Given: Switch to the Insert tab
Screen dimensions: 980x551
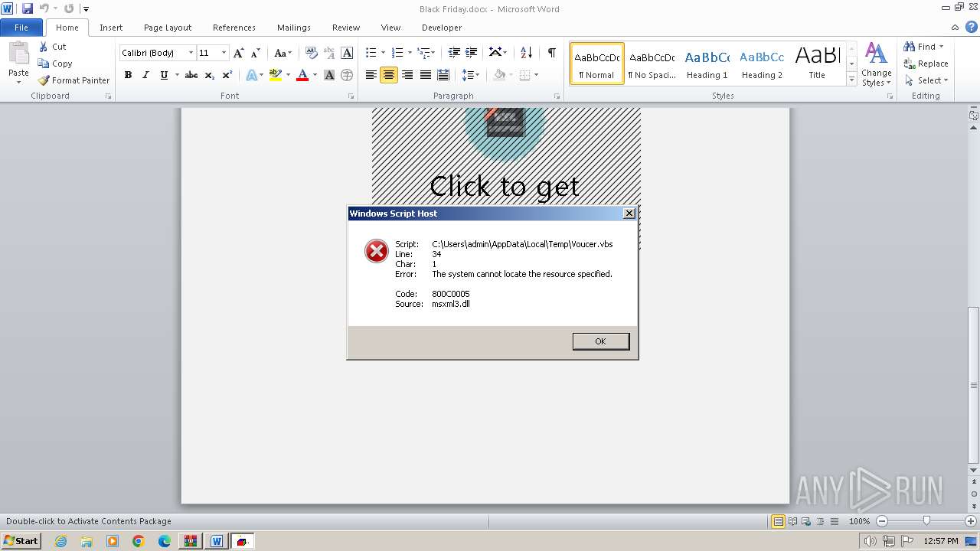Looking at the screenshot, I should coord(111,28).
